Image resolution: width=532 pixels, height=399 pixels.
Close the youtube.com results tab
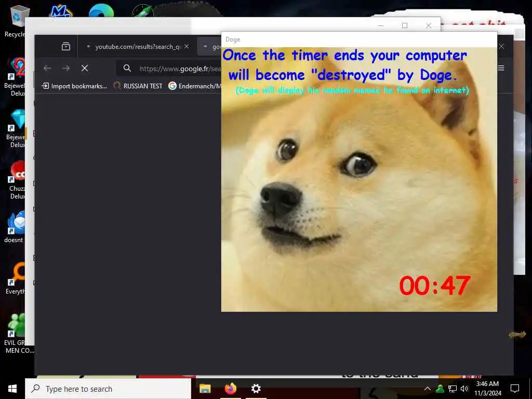click(187, 46)
